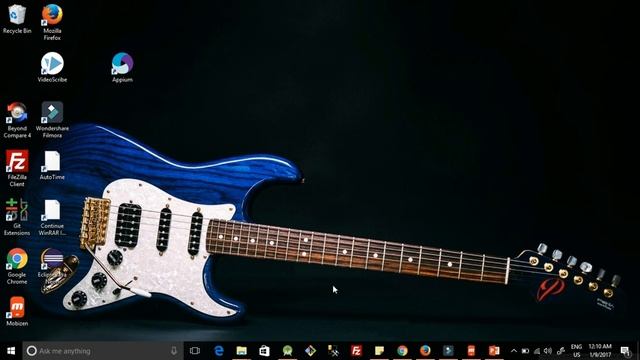Switch the ENG US input language
640x360 pixels.
click(x=576, y=351)
